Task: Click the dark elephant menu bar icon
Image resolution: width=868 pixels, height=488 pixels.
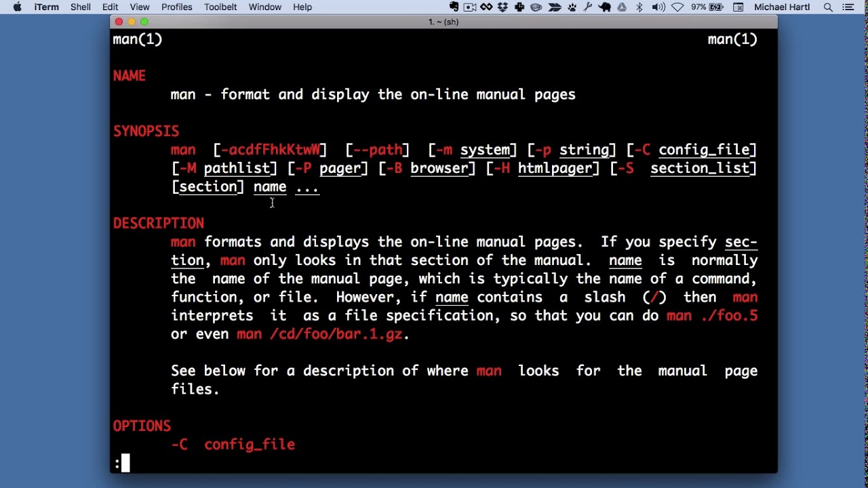Action: click(x=605, y=7)
